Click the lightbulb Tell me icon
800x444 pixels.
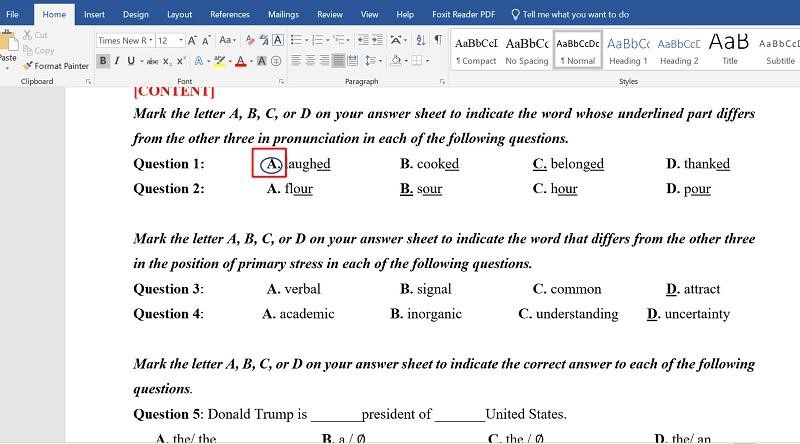click(x=515, y=14)
